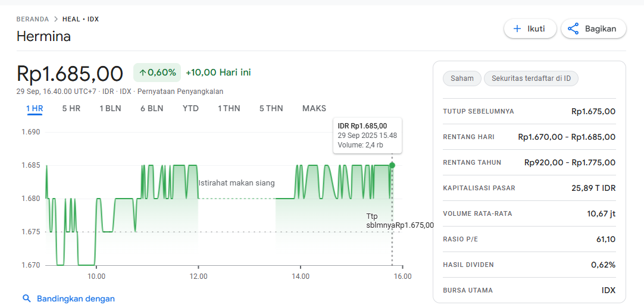Click the green data point marker on chart
The image size is (644, 308).
tap(392, 165)
